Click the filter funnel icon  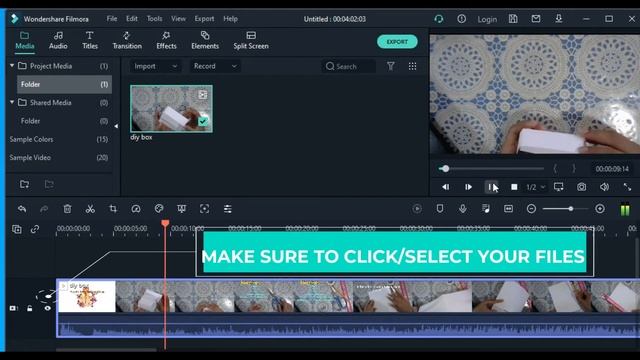click(x=391, y=66)
